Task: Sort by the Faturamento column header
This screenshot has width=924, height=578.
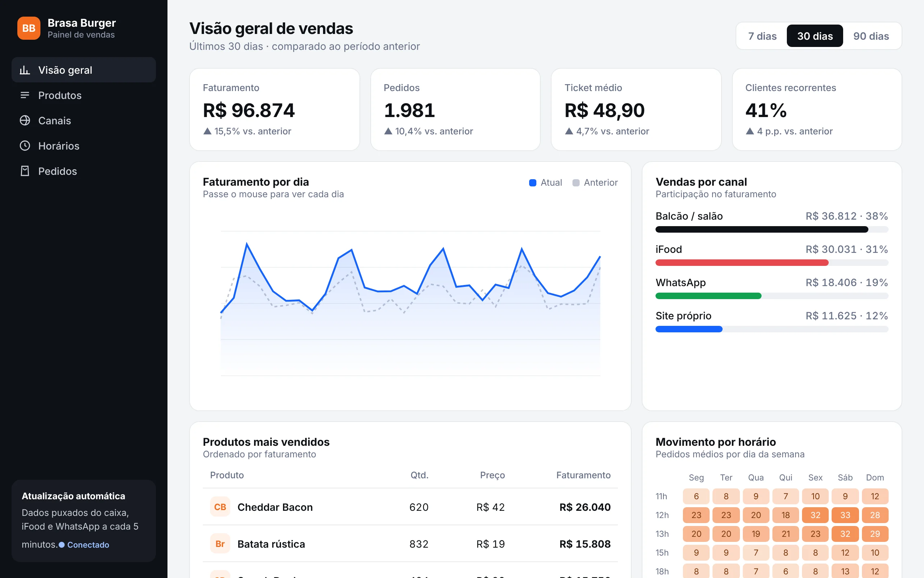Action: pyautogui.click(x=583, y=475)
